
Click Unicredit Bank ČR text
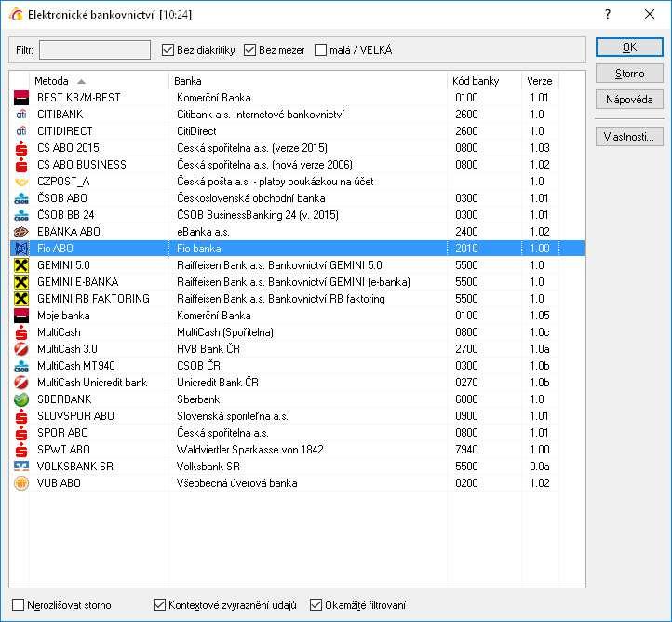point(218,383)
